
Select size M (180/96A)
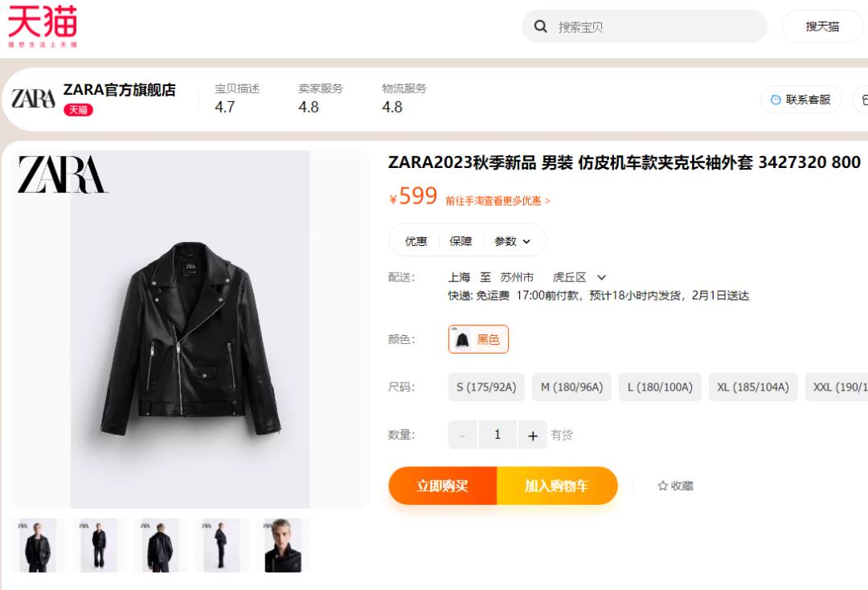coord(572,387)
